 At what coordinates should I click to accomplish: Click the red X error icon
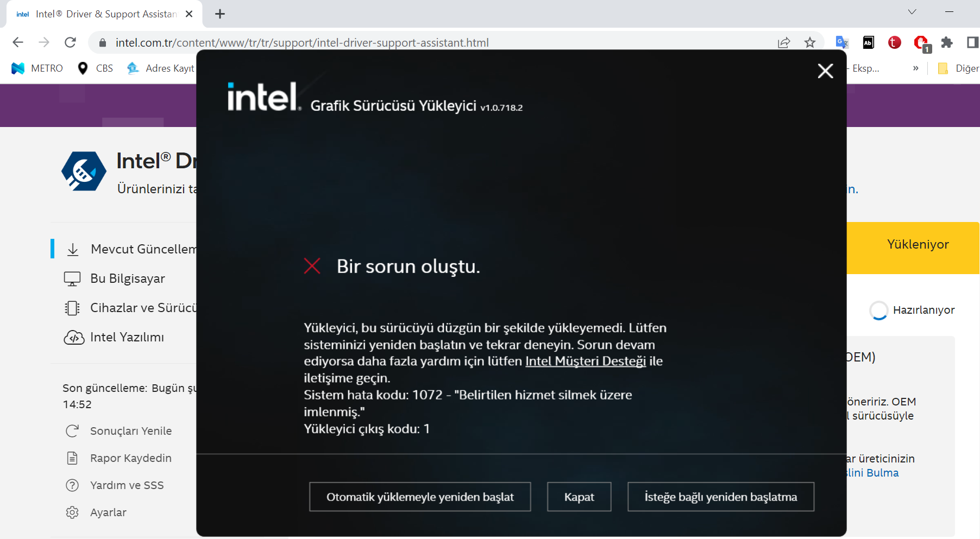coord(312,266)
